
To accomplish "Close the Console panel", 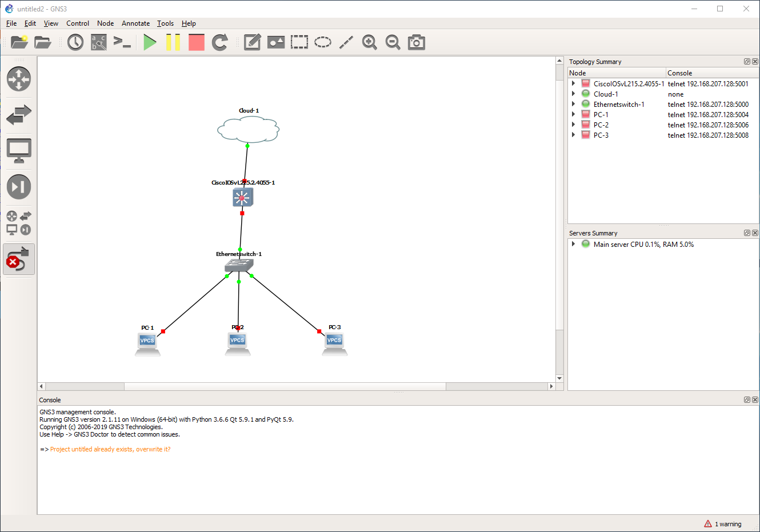I will coord(755,400).
